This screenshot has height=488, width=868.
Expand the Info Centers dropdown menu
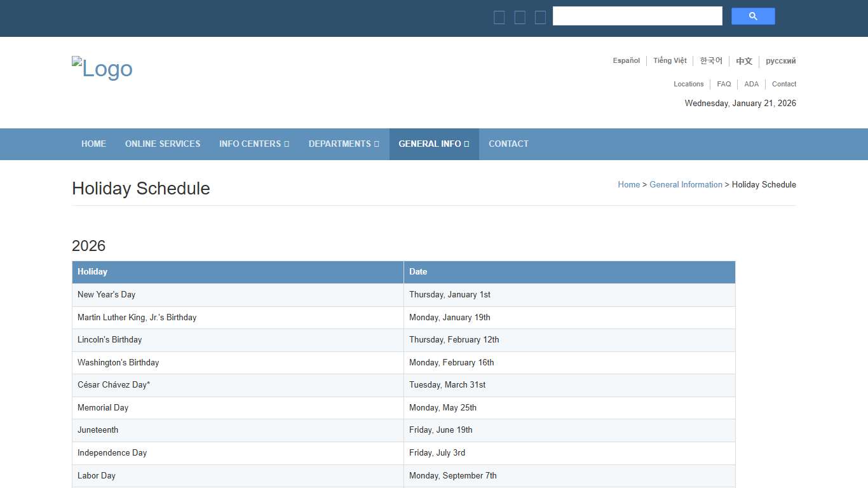[x=254, y=144]
